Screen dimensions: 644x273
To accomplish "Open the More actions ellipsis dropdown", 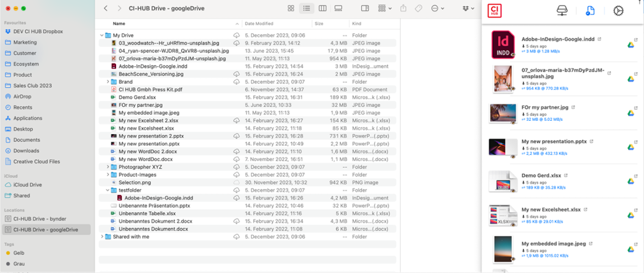I will pyautogui.click(x=437, y=9).
